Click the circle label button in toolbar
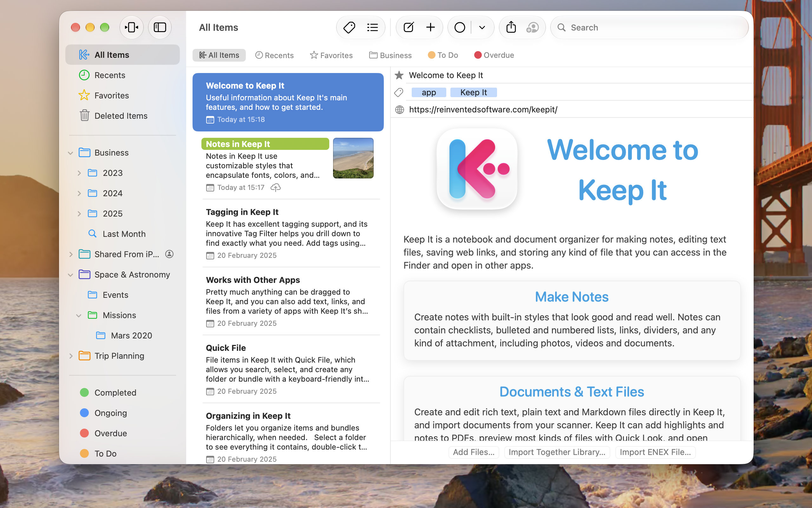This screenshot has height=508, width=812. click(460, 27)
